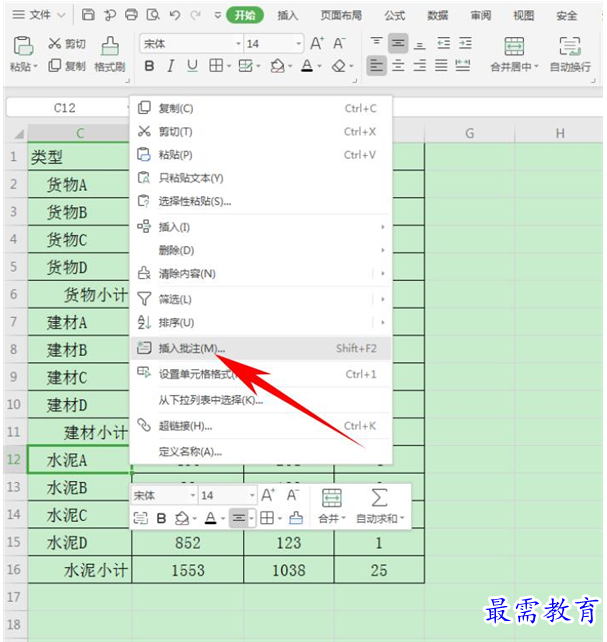607x642 pixels.
Task: Click the Paste icon in ribbon
Action: [x=23, y=46]
